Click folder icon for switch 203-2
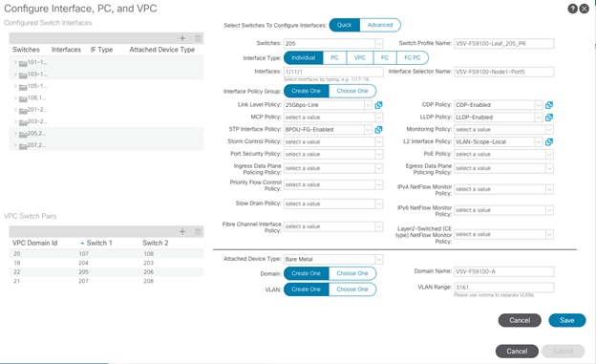The height and width of the screenshot is (364, 596). pyautogui.click(x=23, y=122)
